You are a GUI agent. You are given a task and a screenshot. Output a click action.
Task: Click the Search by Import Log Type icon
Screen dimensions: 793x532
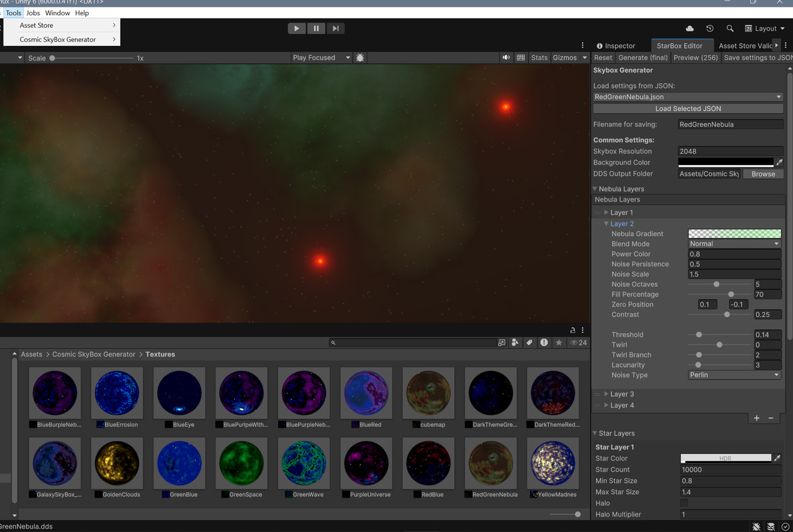tap(544, 342)
